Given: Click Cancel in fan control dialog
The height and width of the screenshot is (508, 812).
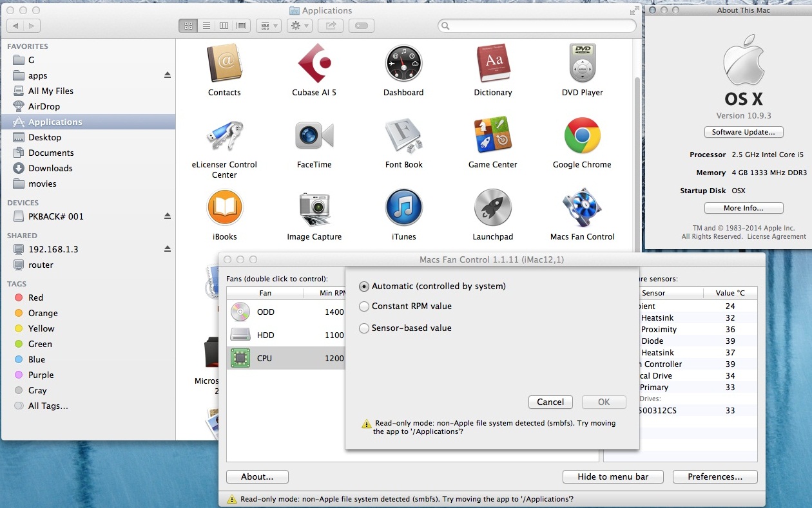Looking at the screenshot, I should 550,402.
